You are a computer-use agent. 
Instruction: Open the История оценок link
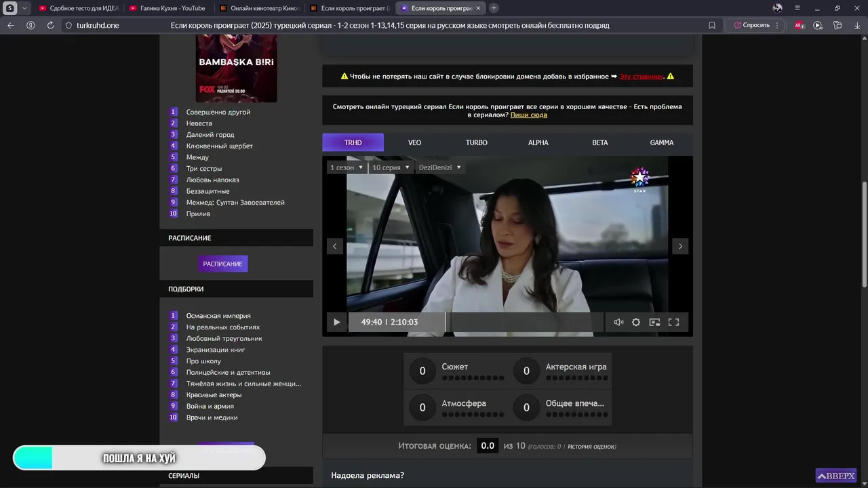(x=591, y=447)
